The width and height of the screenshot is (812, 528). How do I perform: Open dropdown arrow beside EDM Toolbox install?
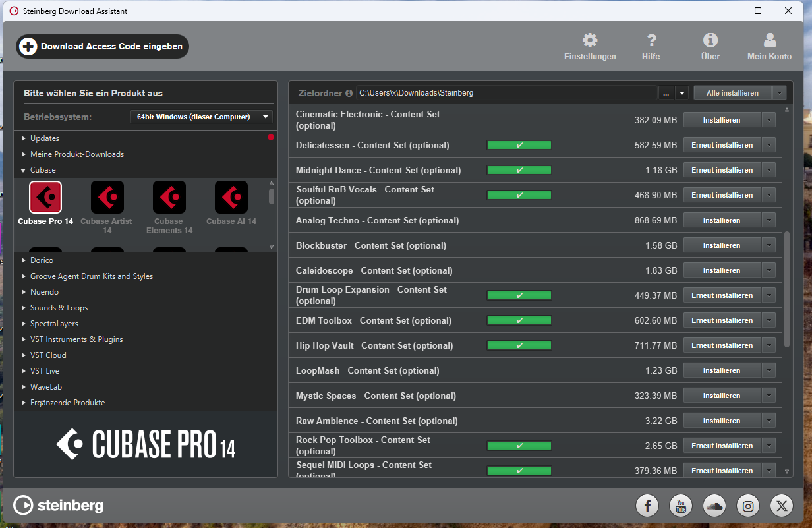[768, 320]
